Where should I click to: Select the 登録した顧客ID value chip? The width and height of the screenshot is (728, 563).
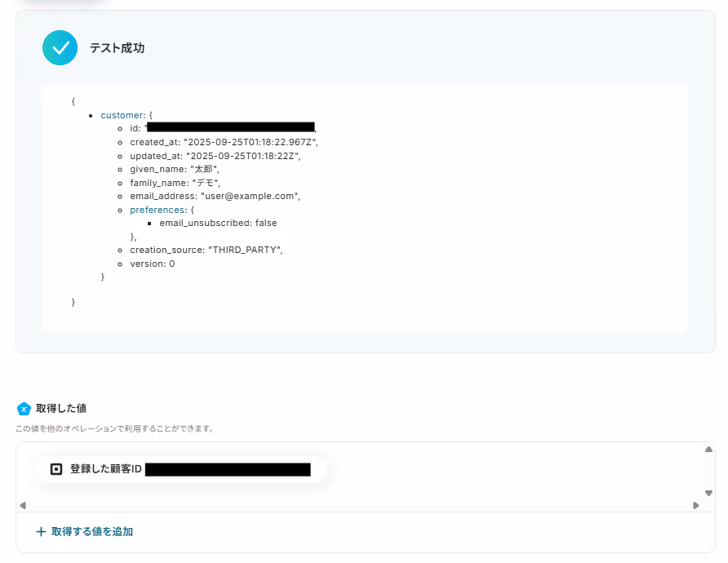(180, 469)
